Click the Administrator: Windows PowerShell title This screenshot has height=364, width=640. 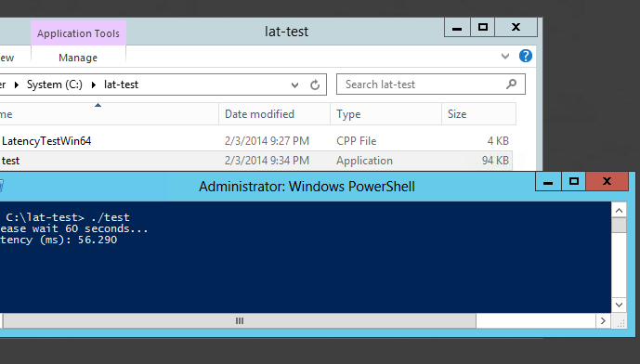click(x=307, y=187)
